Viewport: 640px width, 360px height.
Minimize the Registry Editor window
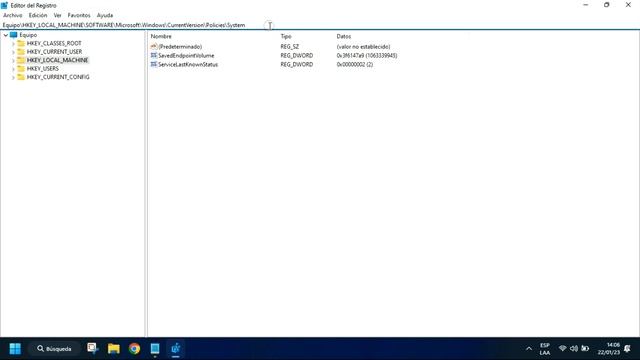coord(586,5)
